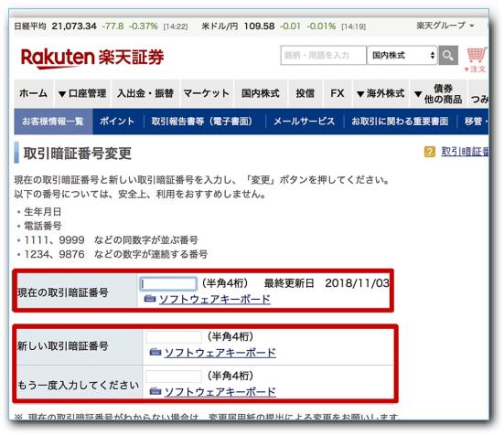Focus the 現在の取引暗証番号 input field
Image resolution: width=504 pixels, height=435 pixels.
click(x=168, y=284)
